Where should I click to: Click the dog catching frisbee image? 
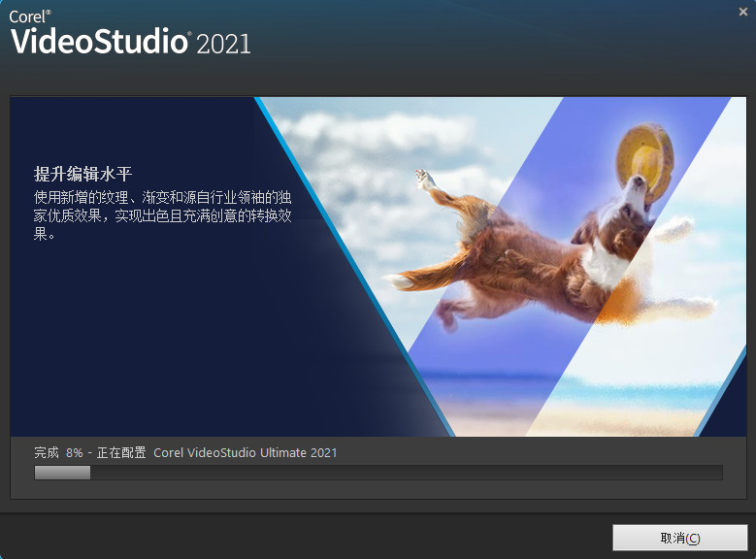click(502, 267)
